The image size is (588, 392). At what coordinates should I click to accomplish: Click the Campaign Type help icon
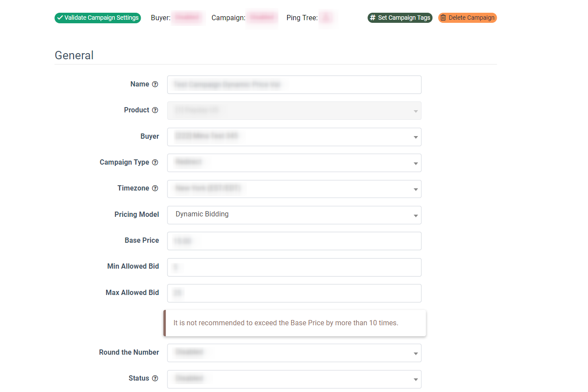pos(155,162)
